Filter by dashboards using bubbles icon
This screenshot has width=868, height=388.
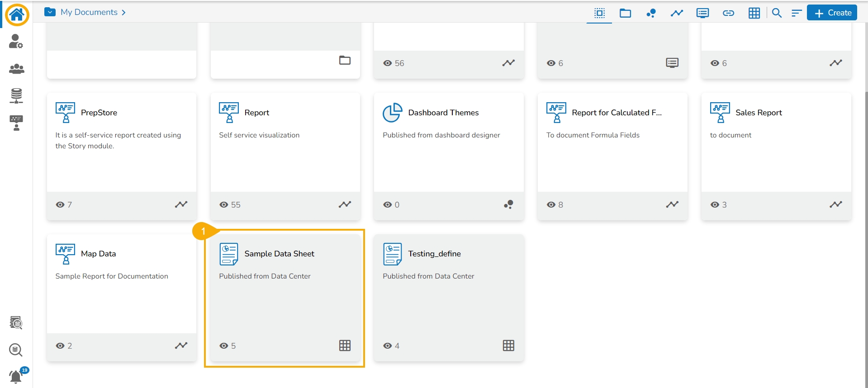point(651,13)
